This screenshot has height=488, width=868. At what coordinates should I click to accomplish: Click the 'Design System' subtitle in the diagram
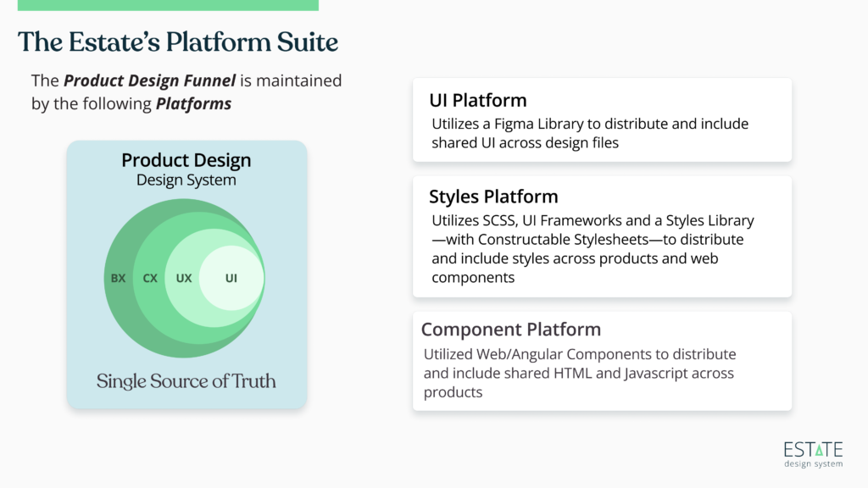click(x=186, y=180)
